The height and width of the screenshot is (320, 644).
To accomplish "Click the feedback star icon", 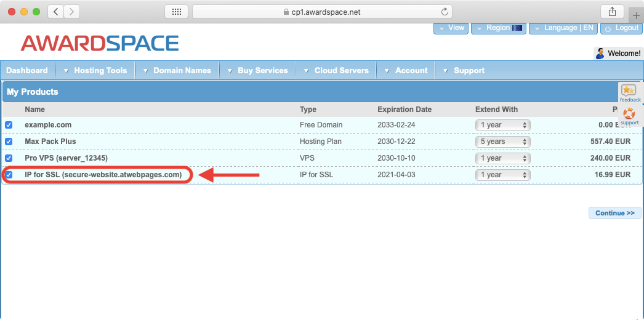I will point(629,90).
